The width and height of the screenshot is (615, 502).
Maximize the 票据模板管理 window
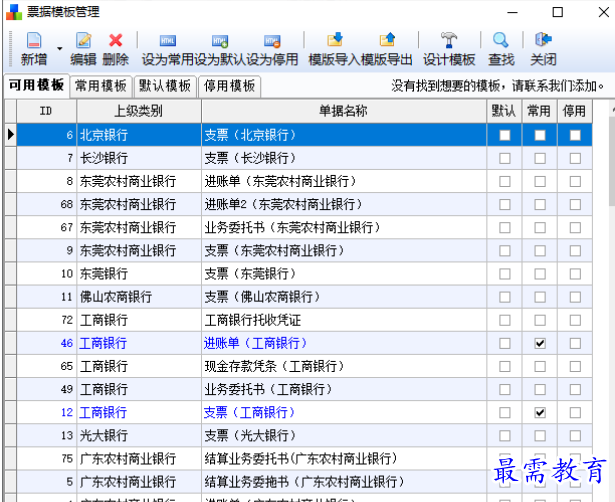(x=557, y=12)
